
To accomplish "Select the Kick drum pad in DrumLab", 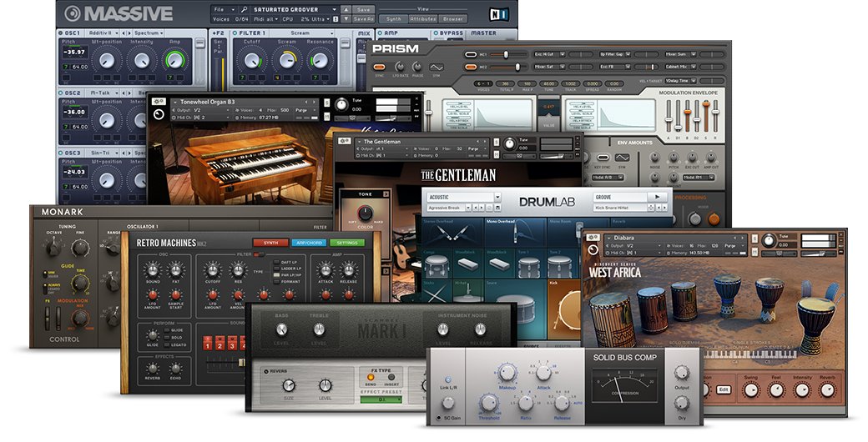I will 565,309.
